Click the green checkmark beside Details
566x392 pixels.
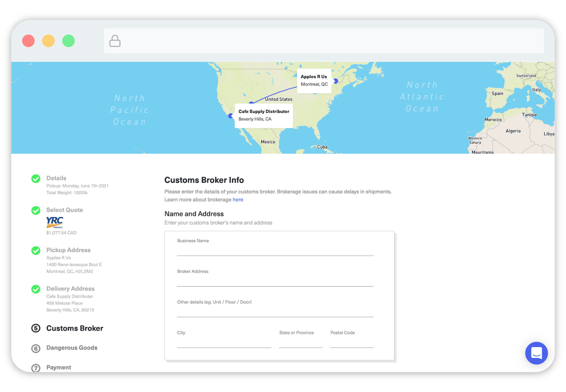tap(36, 179)
